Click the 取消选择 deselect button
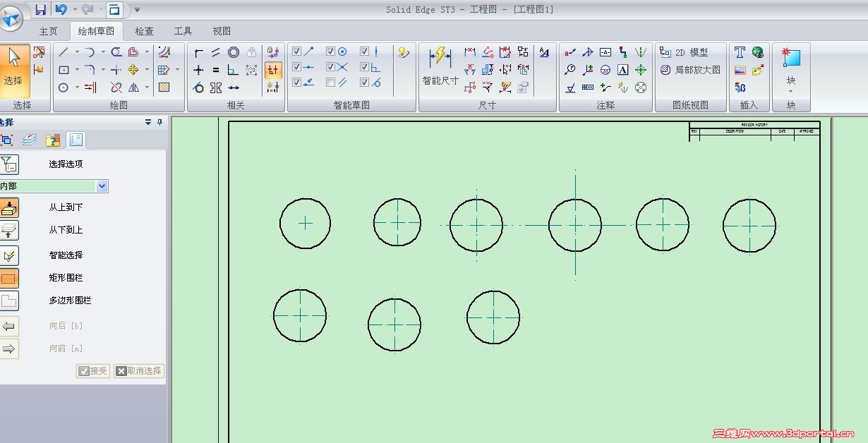Image resolution: width=868 pixels, height=443 pixels. (139, 370)
